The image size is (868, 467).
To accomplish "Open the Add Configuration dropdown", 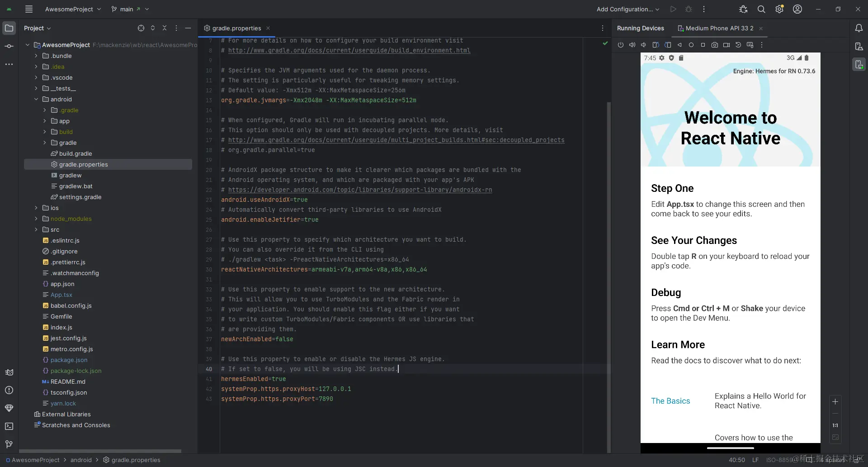I will click(627, 9).
